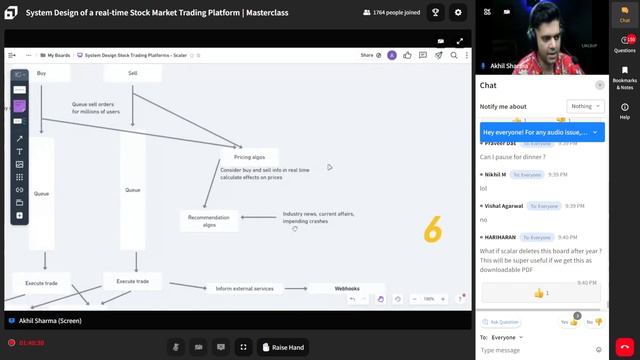Click the Pricing algos box
The height and width of the screenshot is (360, 640).
[249, 157]
